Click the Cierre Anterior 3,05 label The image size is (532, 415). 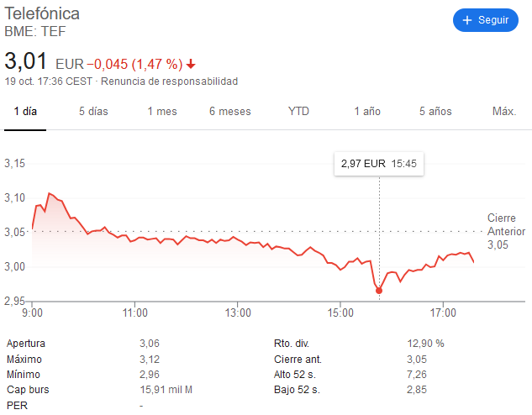[x=506, y=231]
